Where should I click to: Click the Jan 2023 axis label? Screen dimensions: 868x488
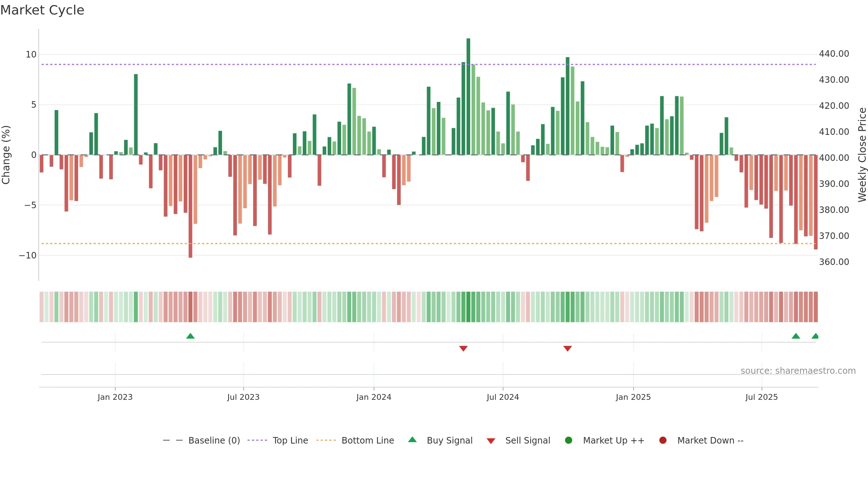click(115, 397)
